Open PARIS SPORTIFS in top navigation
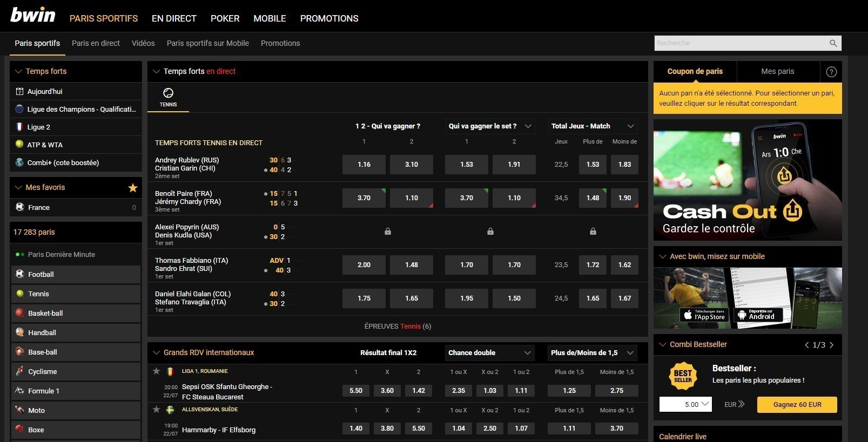 pyautogui.click(x=104, y=18)
